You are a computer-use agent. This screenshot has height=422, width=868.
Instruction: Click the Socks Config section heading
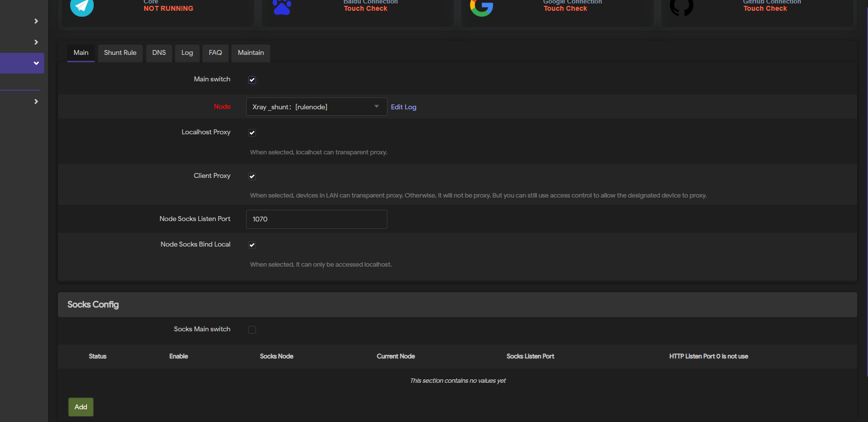pos(93,304)
